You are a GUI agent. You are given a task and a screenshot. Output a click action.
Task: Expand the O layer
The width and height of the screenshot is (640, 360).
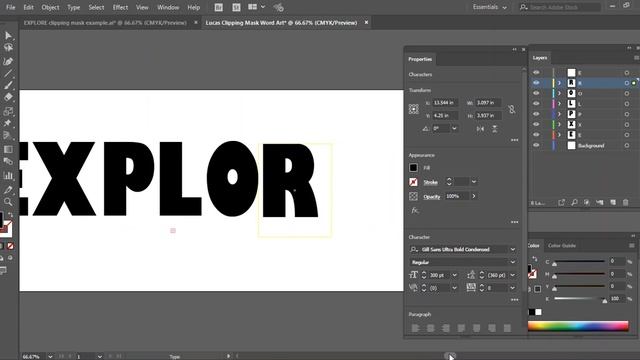(560, 93)
